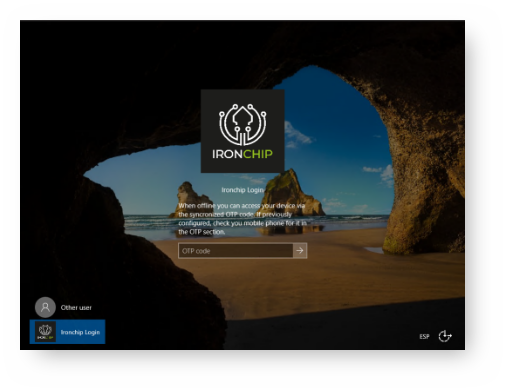Screen dimensions: 506x391
Task: Open the Ease of Access menu icon
Action: pyautogui.click(x=445, y=336)
